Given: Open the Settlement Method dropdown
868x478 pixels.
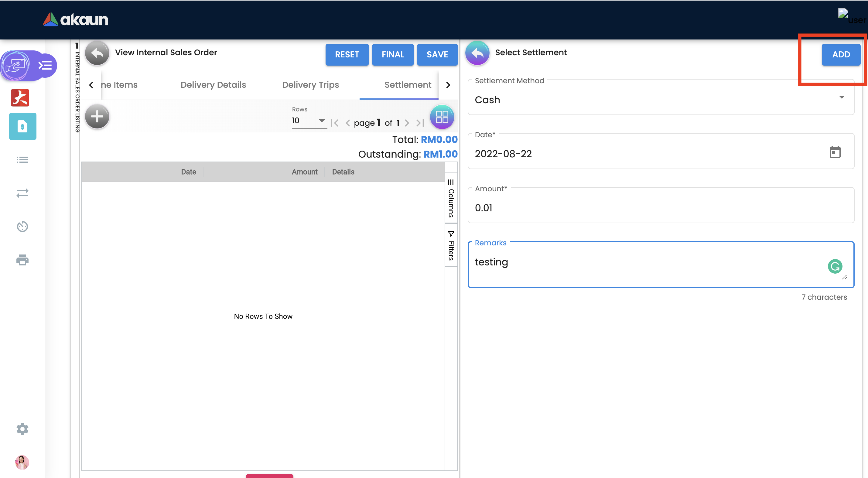Looking at the screenshot, I should pos(661,100).
